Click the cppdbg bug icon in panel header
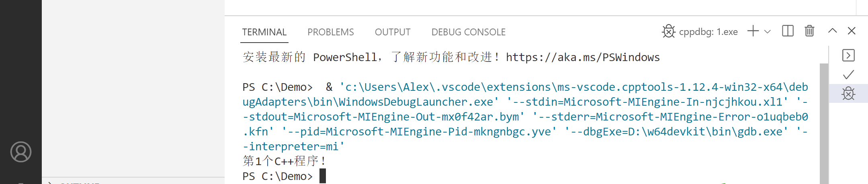 pyautogui.click(x=669, y=31)
